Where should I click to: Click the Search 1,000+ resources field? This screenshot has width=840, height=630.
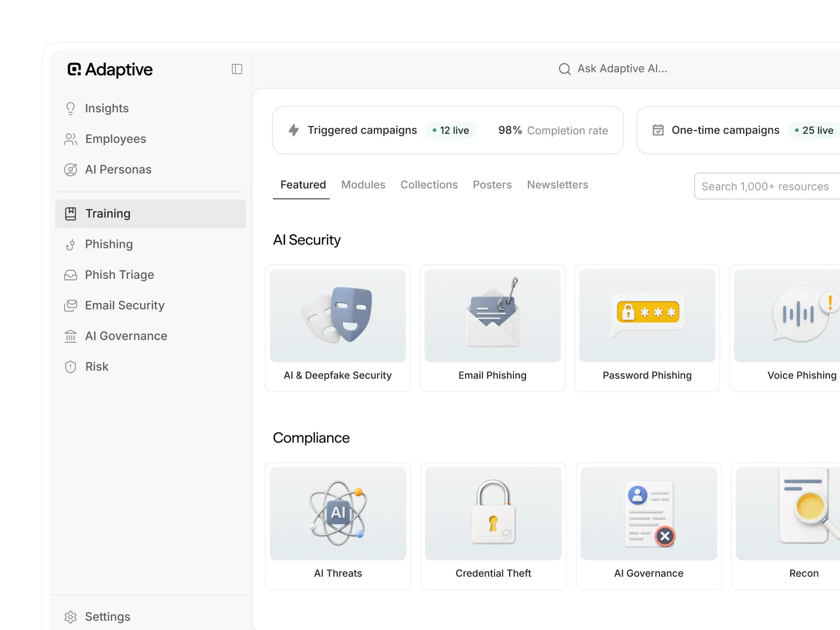767,186
